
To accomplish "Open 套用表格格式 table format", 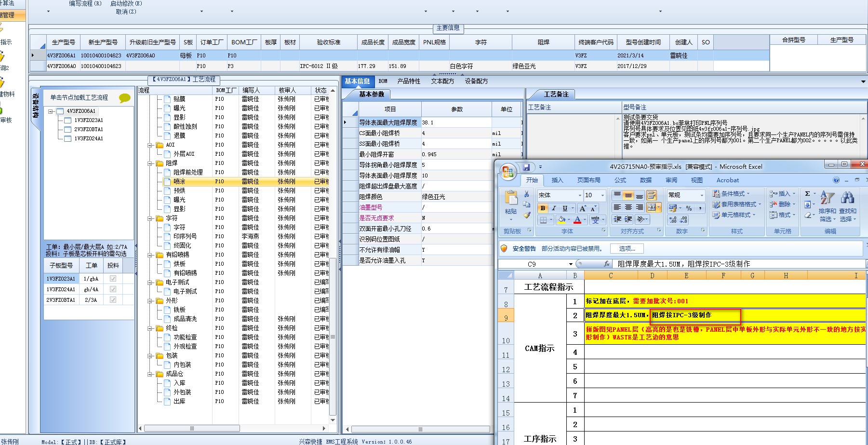I will tap(737, 204).
